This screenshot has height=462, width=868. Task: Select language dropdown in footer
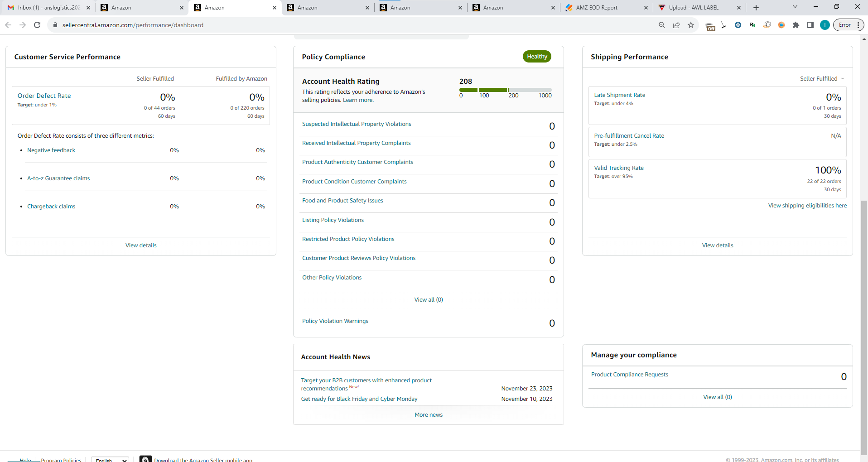(x=110, y=460)
